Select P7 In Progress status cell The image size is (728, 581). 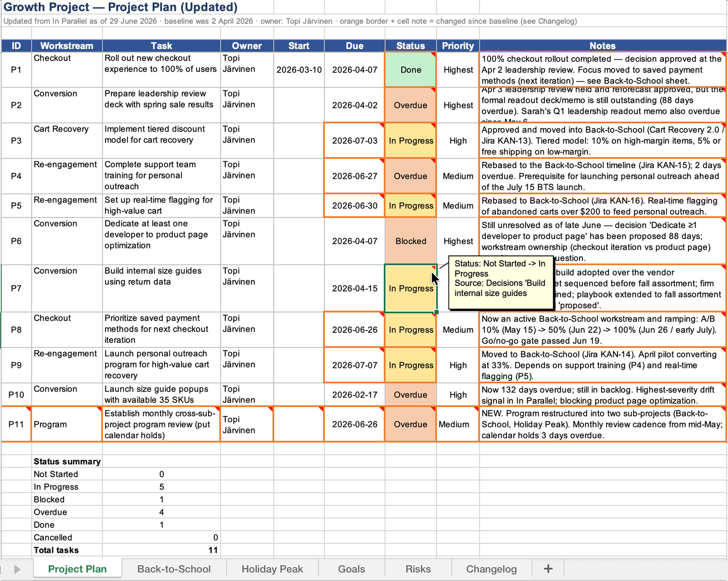point(410,288)
